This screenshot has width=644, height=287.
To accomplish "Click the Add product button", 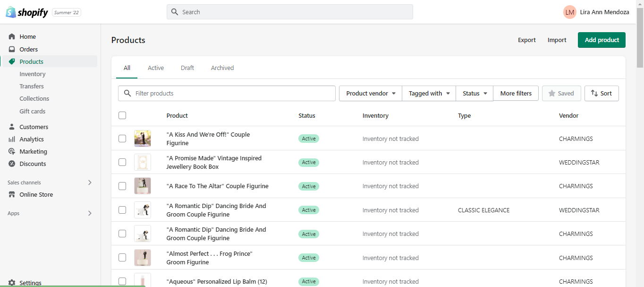I will click(x=602, y=40).
